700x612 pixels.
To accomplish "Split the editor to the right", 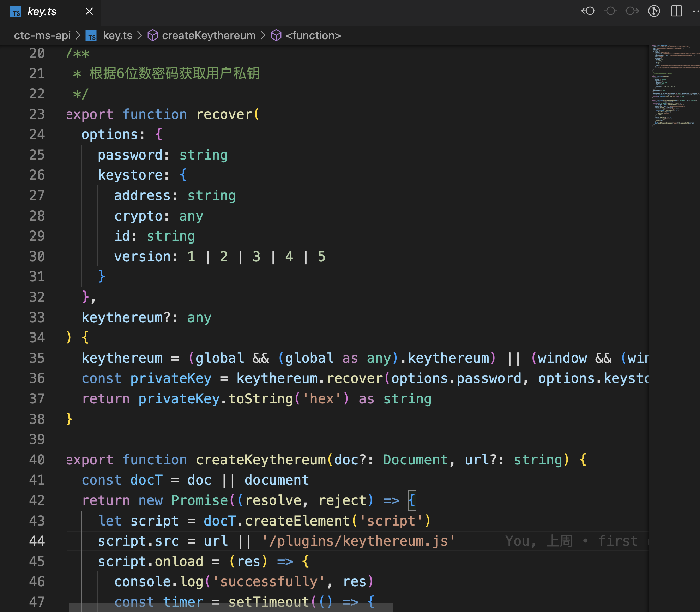I will (676, 11).
